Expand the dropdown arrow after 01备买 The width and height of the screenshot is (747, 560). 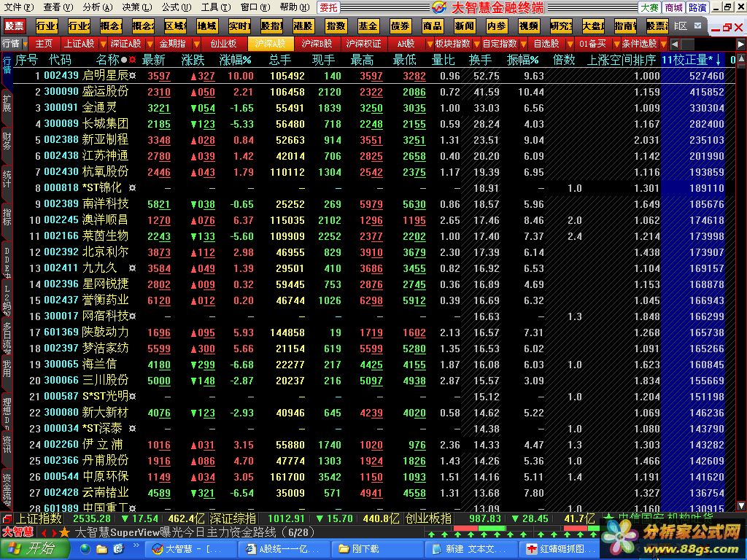[616, 44]
